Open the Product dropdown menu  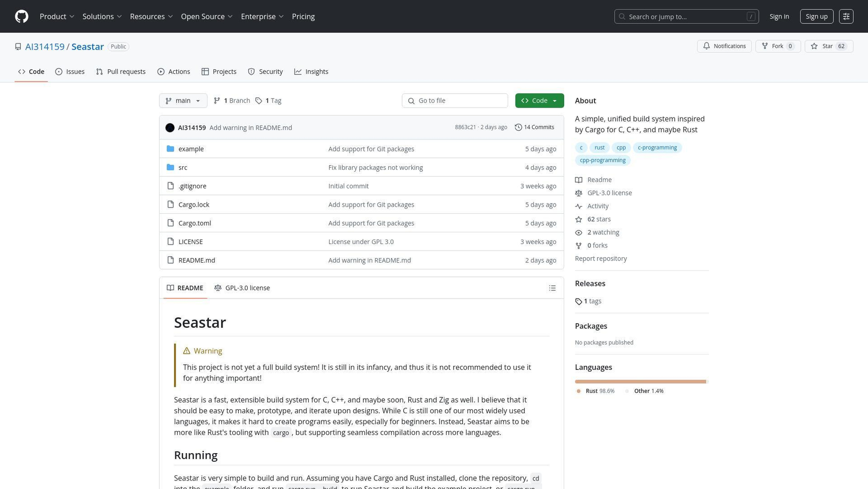coord(57,17)
